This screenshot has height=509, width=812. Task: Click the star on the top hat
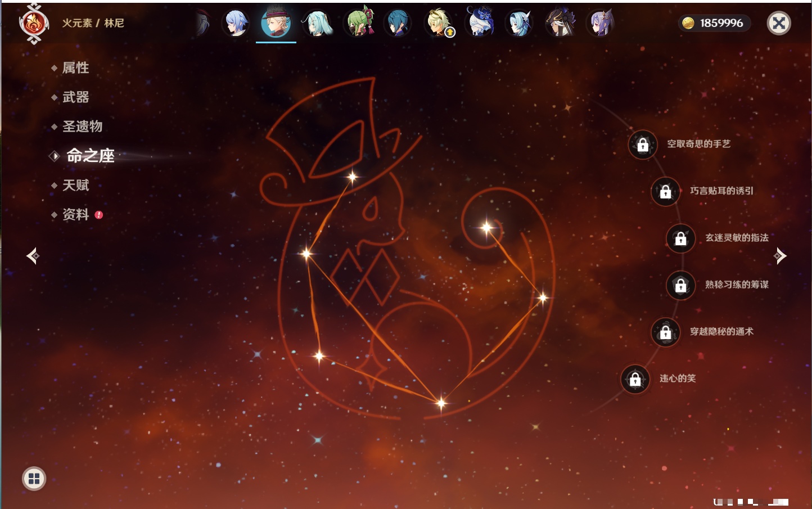point(353,177)
